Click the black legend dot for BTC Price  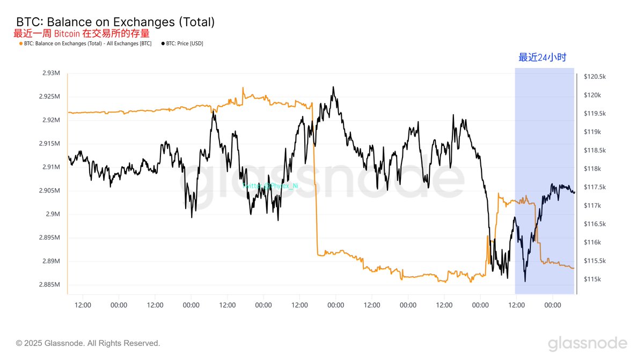(163, 43)
